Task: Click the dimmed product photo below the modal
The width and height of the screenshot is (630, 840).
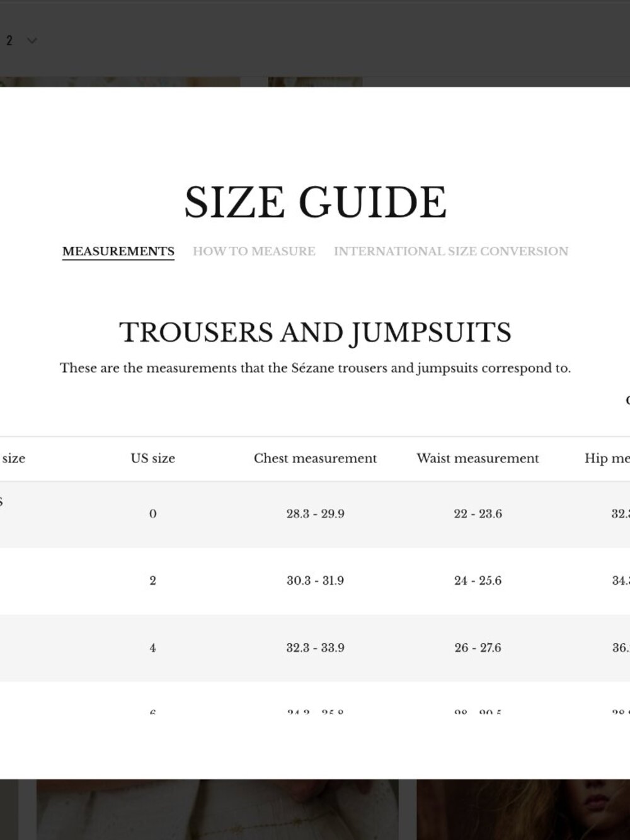Action: pos(217,810)
